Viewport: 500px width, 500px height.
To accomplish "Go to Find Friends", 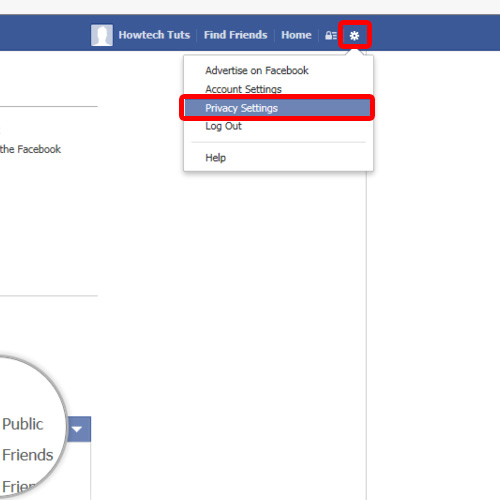I will tap(236, 35).
